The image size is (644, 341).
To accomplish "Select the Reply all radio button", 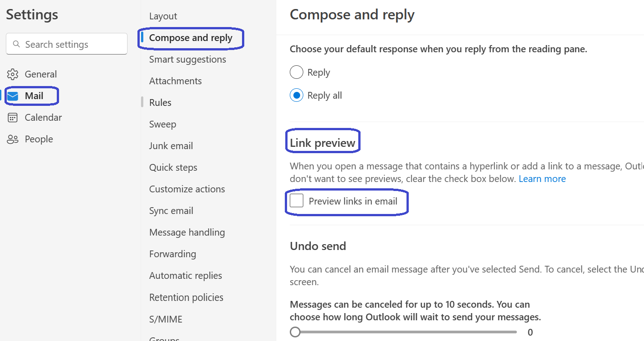I will pos(297,95).
